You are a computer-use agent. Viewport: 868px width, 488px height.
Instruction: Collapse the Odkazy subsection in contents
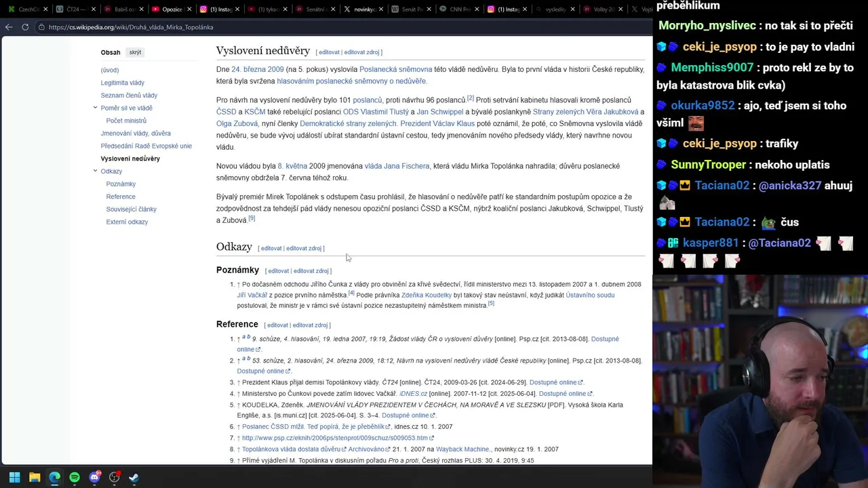(x=95, y=171)
